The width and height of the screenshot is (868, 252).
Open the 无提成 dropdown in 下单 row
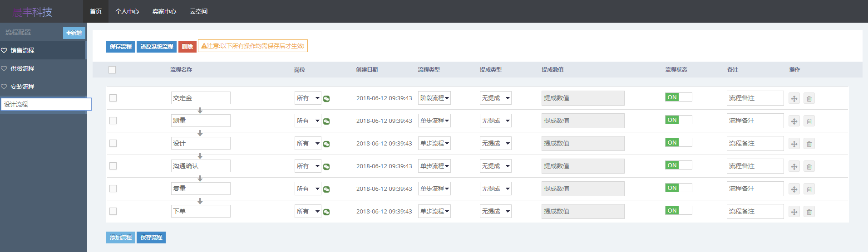[x=496, y=211]
